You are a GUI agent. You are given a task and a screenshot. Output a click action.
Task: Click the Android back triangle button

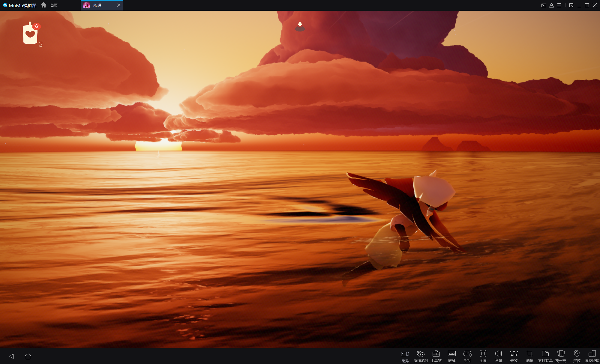(12, 356)
